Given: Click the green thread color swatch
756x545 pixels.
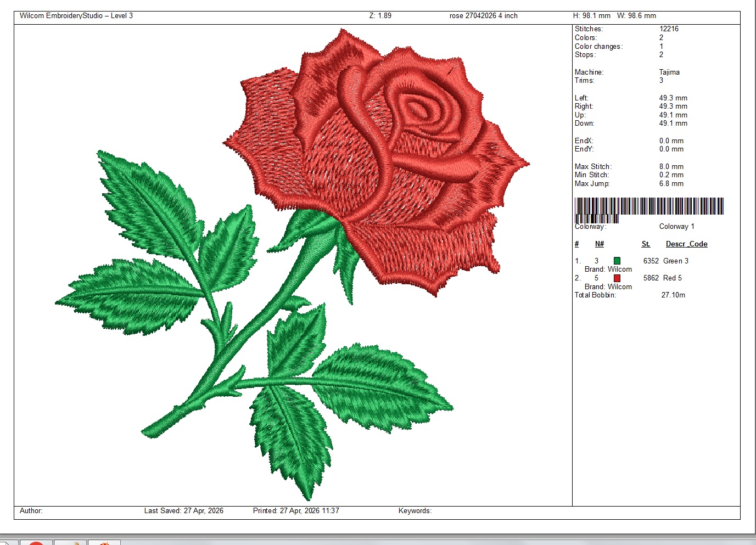Looking at the screenshot, I should pos(617,261).
